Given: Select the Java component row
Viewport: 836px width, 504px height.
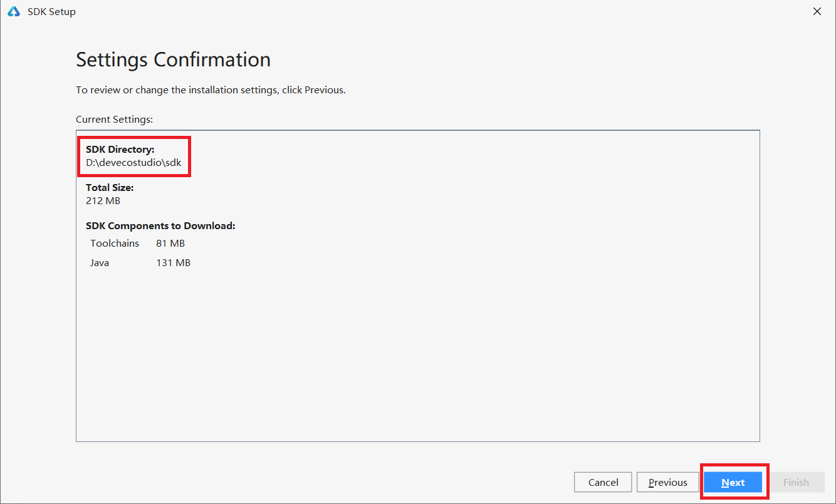Looking at the screenshot, I should 140,262.
